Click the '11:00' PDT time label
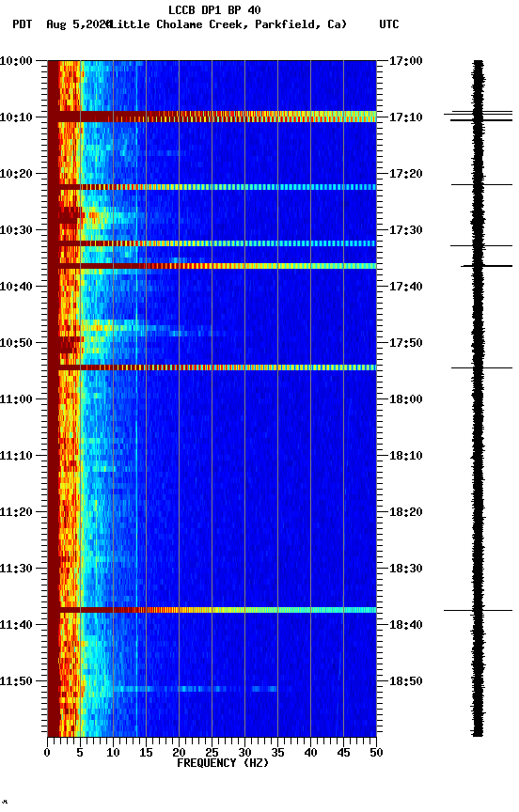The image size is (519, 812). tap(16, 399)
